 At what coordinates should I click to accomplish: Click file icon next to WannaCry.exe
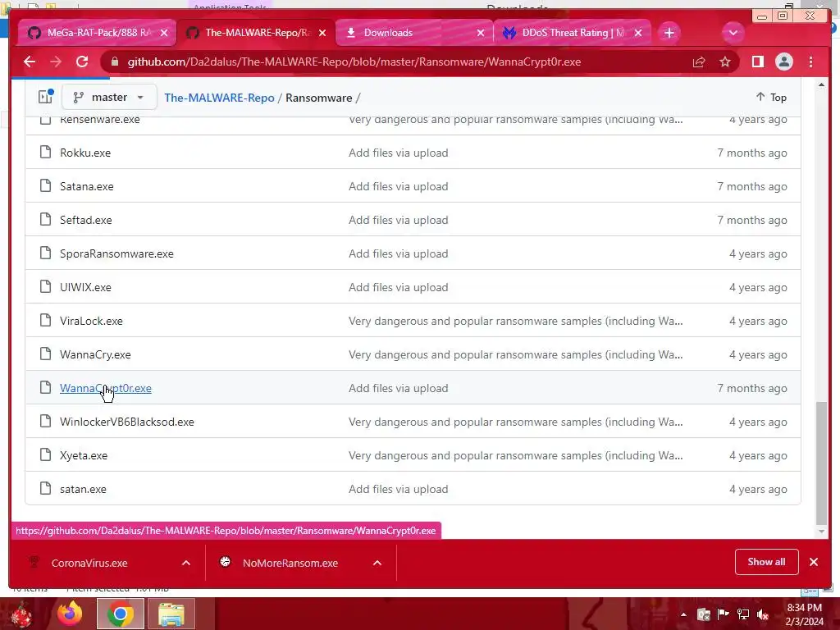tap(46, 354)
